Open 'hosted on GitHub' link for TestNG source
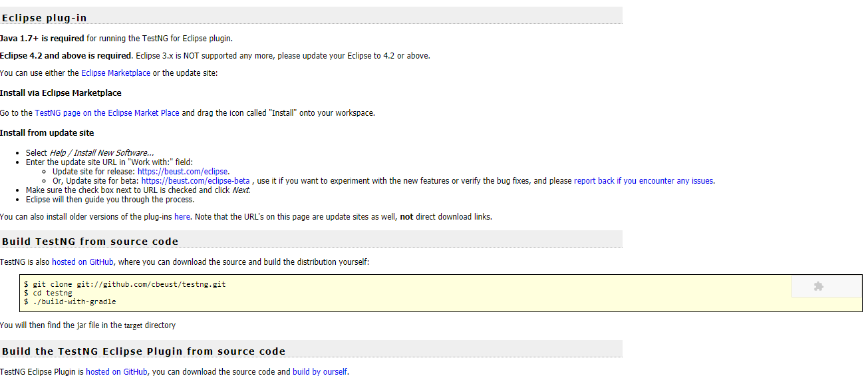 pyautogui.click(x=82, y=262)
